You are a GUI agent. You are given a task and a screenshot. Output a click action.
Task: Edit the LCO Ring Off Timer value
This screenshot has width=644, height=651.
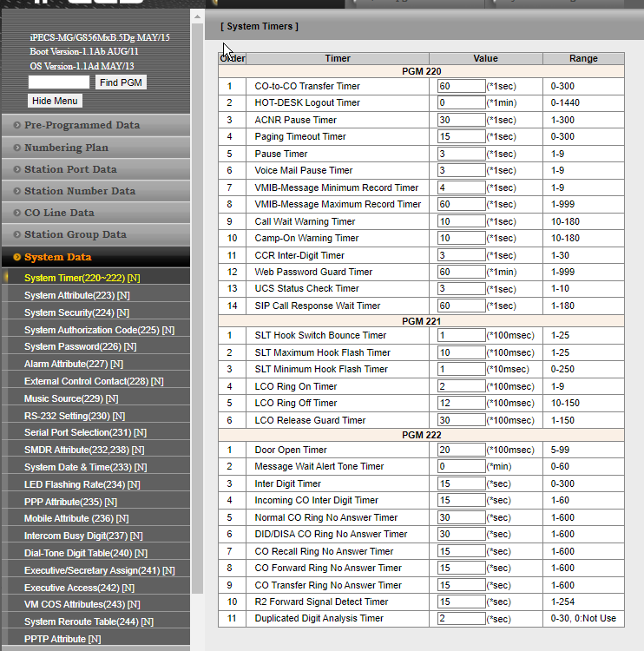tap(461, 404)
